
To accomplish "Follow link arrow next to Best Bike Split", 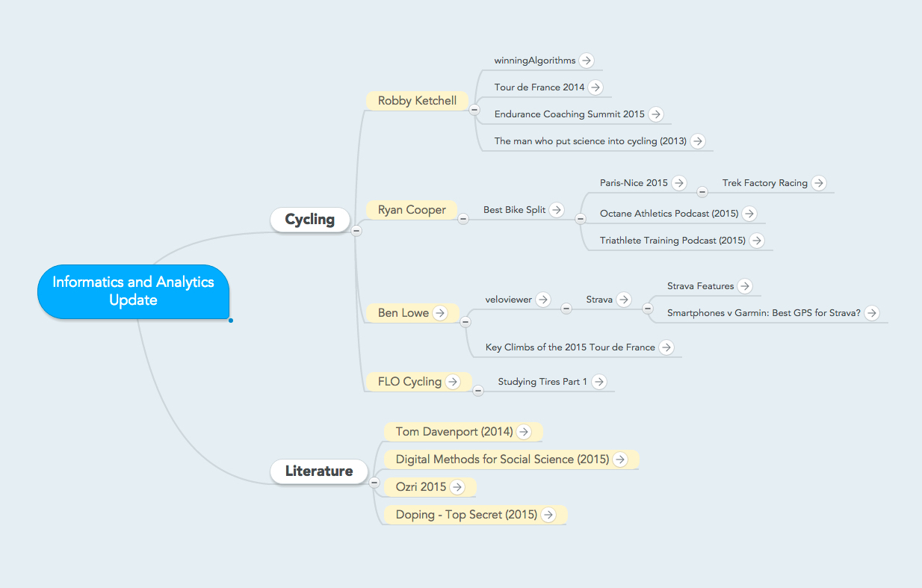I will [557, 210].
